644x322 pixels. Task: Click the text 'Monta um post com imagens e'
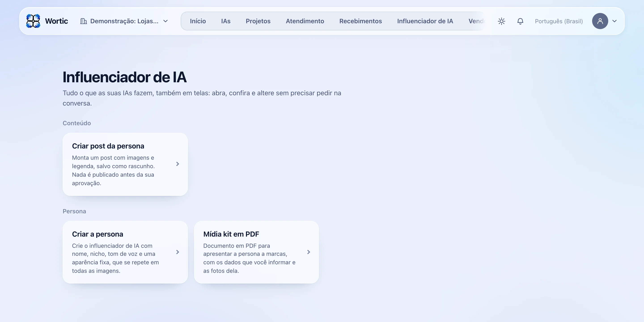(x=113, y=158)
